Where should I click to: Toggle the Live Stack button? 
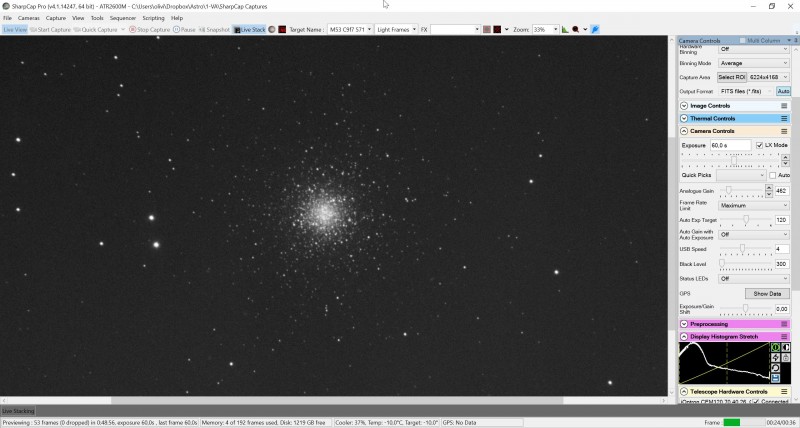[x=249, y=30]
